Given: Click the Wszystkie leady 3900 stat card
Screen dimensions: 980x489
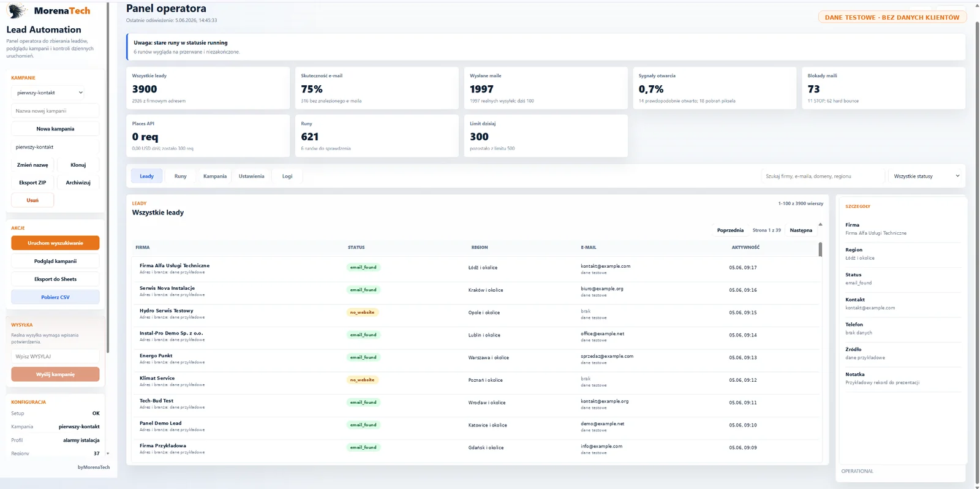Looking at the screenshot, I should [x=208, y=88].
